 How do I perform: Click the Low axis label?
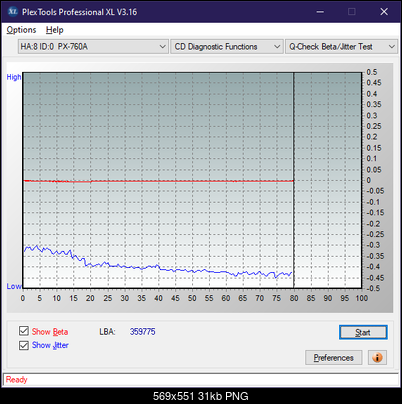pyautogui.click(x=14, y=286)
